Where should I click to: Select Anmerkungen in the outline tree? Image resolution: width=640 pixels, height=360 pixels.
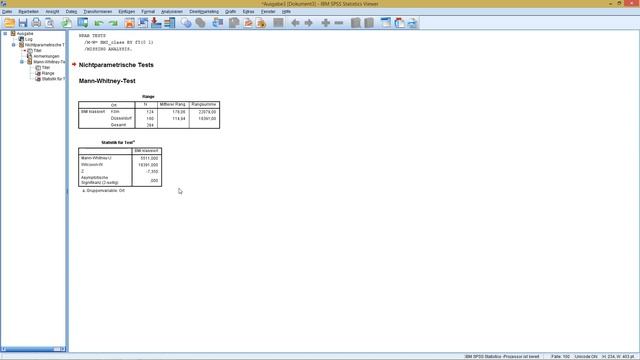(x=46, y=56)
